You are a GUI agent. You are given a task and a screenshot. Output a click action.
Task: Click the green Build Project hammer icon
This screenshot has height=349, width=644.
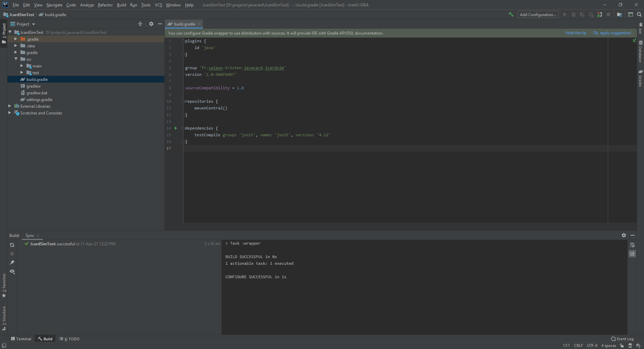click(511, 14)
